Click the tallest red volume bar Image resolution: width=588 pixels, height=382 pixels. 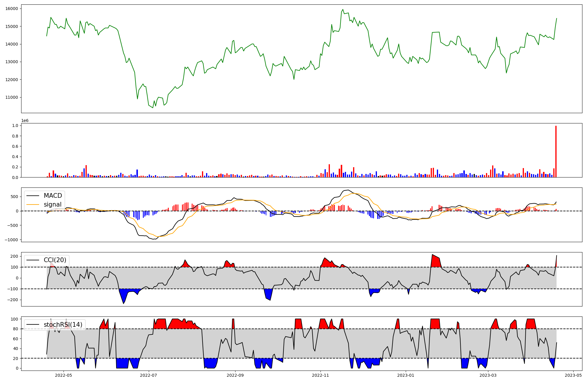(556, 151)
